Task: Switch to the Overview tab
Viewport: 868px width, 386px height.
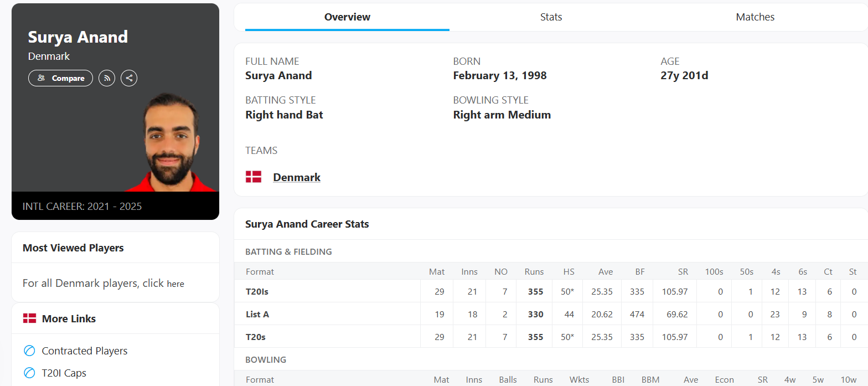Action: click(347, 17)
